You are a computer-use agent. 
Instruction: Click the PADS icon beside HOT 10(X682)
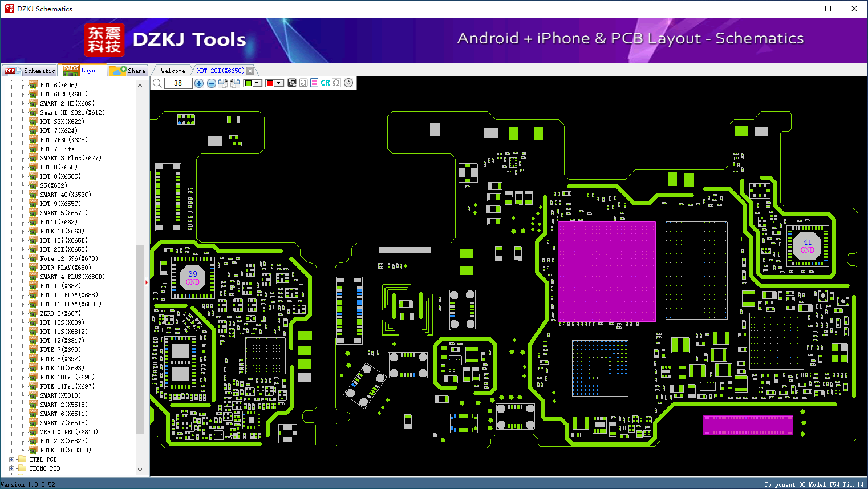click(x=33, y=286)
